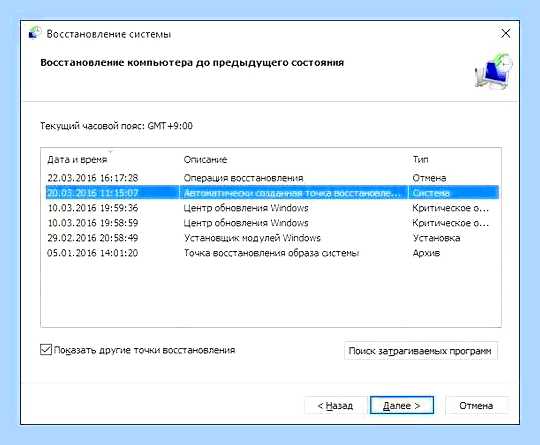Screen dimensions: 540x445
Task: Close the Восстановление системы window
Action: (506, 33)
